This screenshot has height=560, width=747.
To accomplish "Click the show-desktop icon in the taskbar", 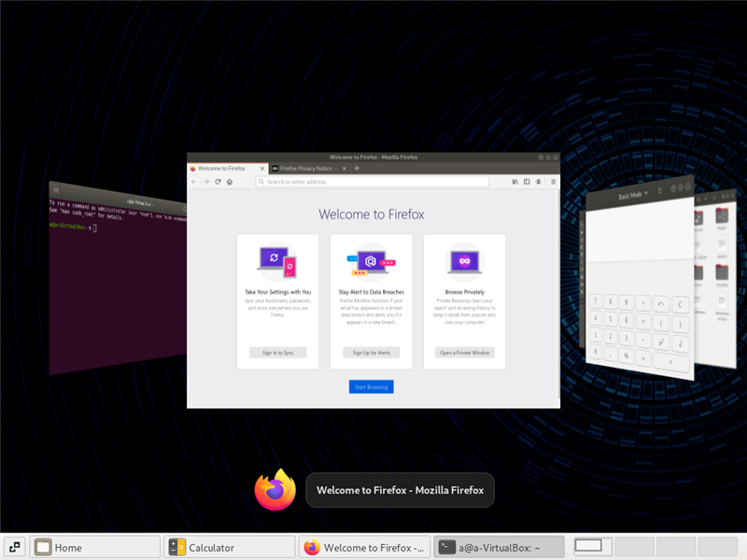I will 14,548.
